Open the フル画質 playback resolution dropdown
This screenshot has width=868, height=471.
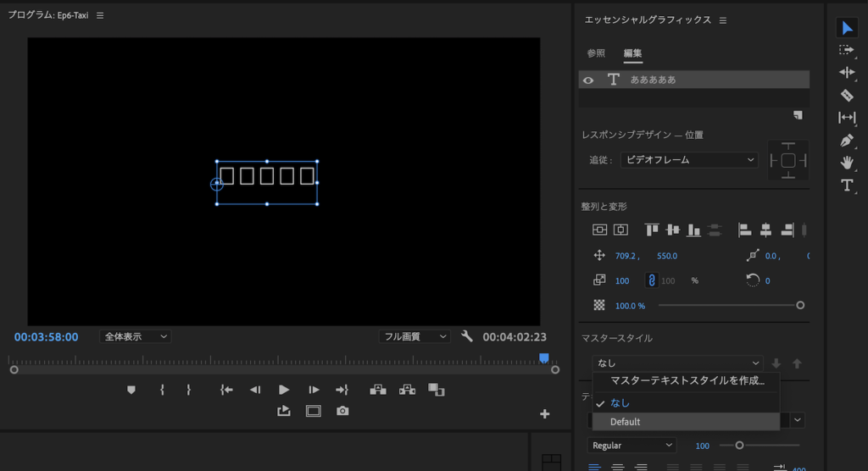point(415,336)
